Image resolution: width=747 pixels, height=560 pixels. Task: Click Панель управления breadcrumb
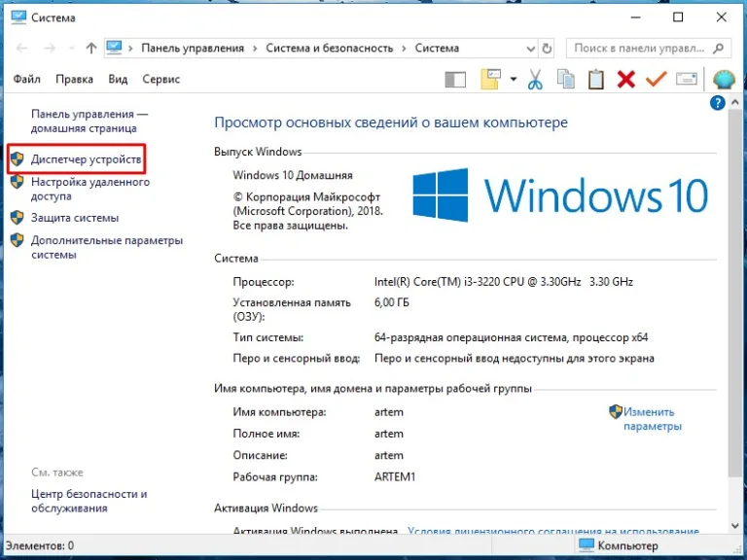[193, 48]
